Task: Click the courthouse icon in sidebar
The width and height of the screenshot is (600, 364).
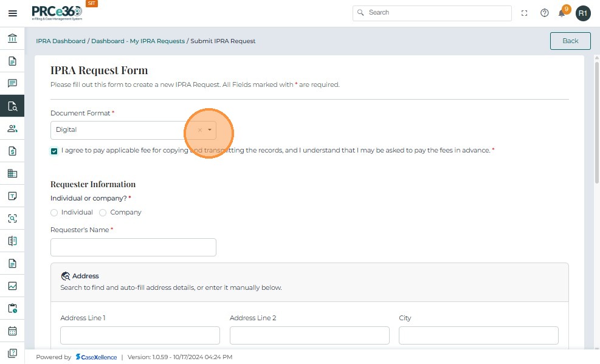Action: tap(12, 39)
